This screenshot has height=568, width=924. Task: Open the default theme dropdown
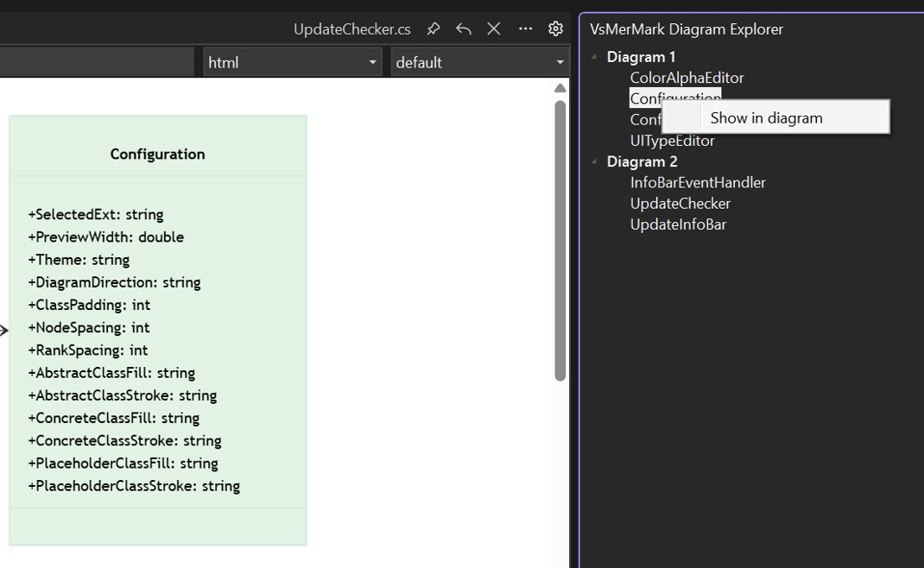(x=479, y=62)
